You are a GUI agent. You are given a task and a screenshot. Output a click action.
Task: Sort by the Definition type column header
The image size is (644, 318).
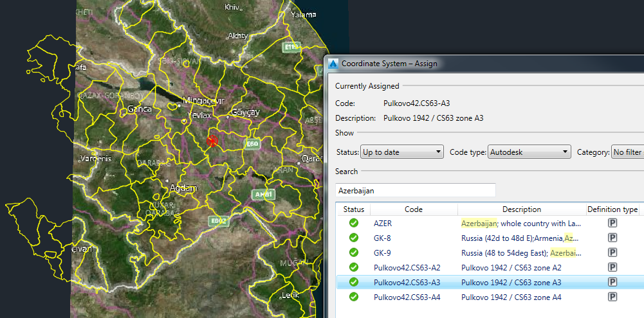point(612,209)
